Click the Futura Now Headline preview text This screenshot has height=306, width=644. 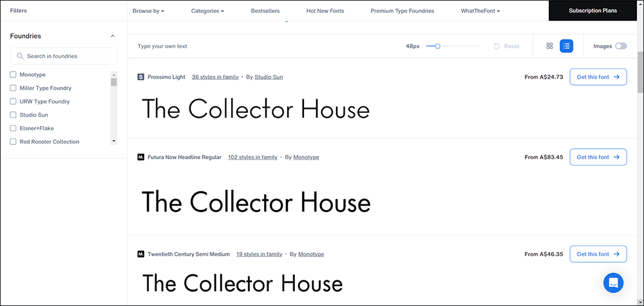256,202
